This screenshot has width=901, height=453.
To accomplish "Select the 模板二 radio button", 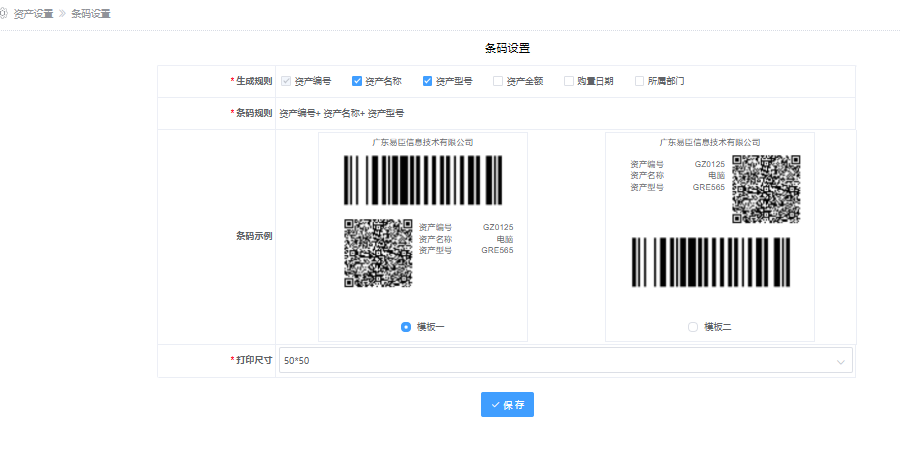I will tap(693, 327).
